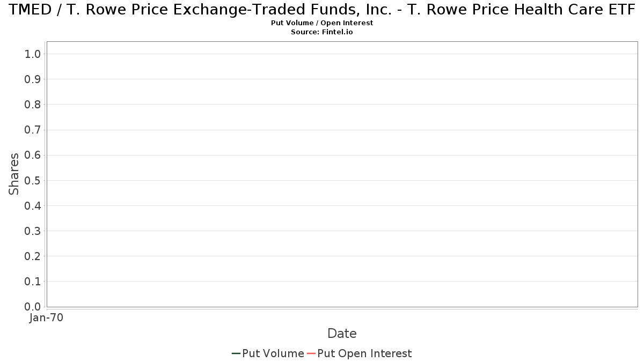Select the green Put Volume line swatch
The image size is (644, 362).
pos(236,353)
